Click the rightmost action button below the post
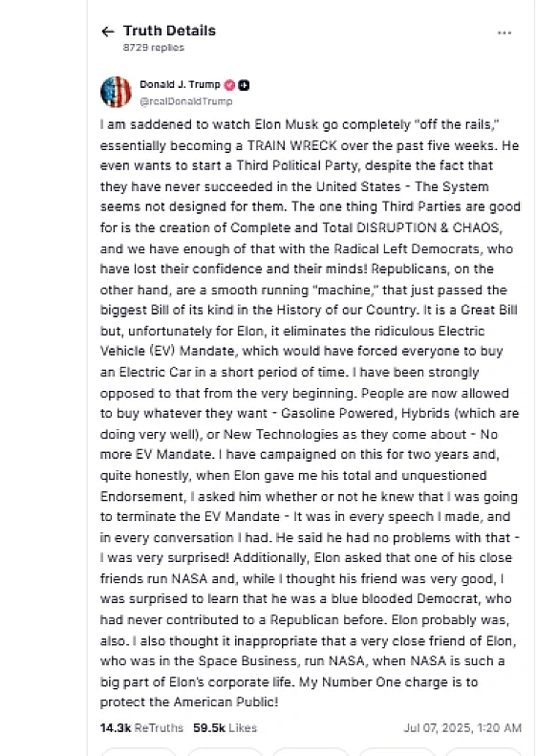The width and height of the screenshot is (558, 756). click(x=483, y=751)
